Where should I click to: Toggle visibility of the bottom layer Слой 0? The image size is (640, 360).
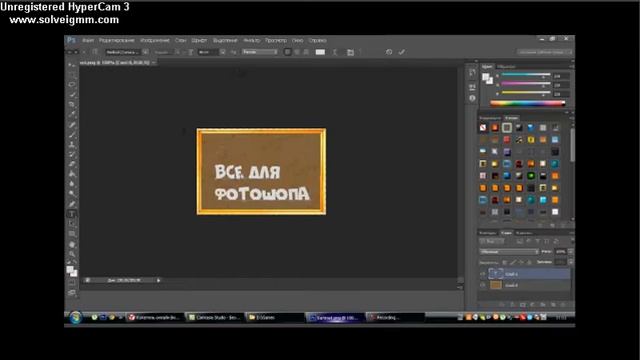click(x=482, y=285)
